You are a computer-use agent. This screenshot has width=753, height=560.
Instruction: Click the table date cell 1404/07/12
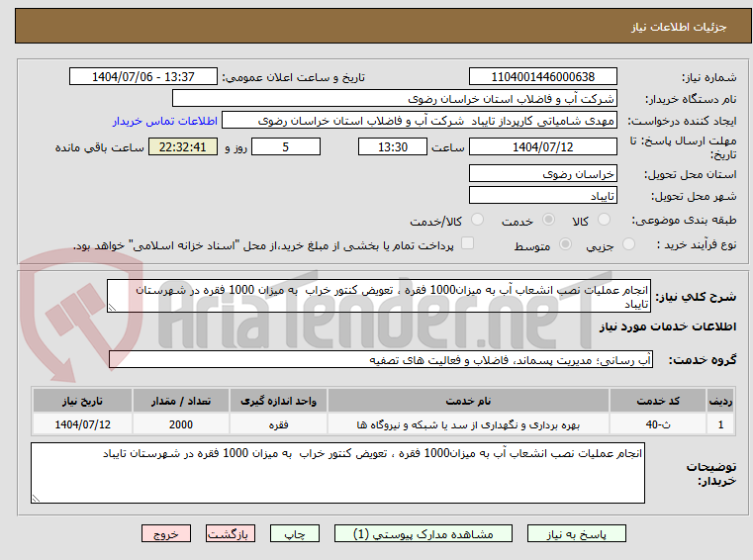click(82, 424)
